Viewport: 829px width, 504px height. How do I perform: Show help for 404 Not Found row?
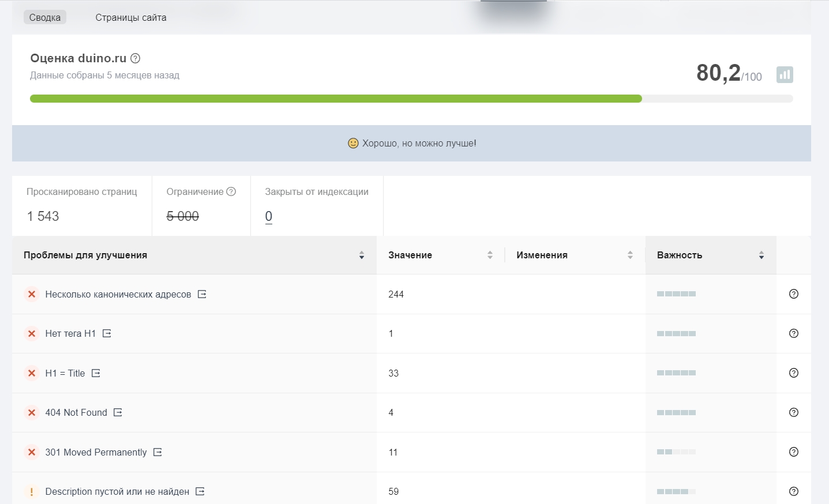[794, 412]
